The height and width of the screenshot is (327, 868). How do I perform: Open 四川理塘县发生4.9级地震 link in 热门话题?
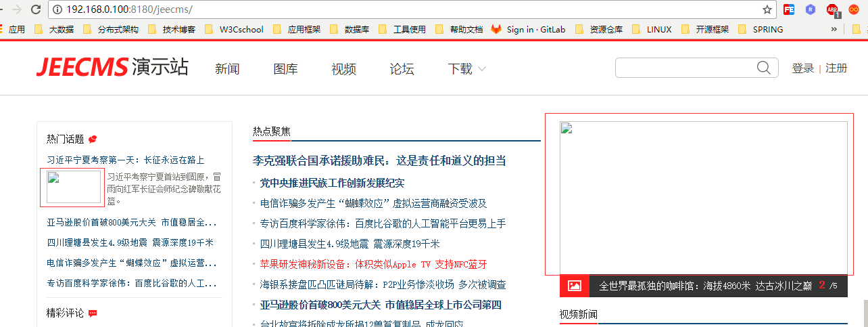[130, 242]
